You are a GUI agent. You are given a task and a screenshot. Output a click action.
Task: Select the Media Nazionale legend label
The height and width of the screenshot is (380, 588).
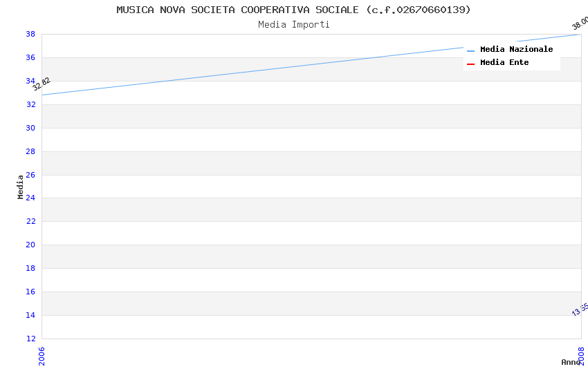(516, 50)
